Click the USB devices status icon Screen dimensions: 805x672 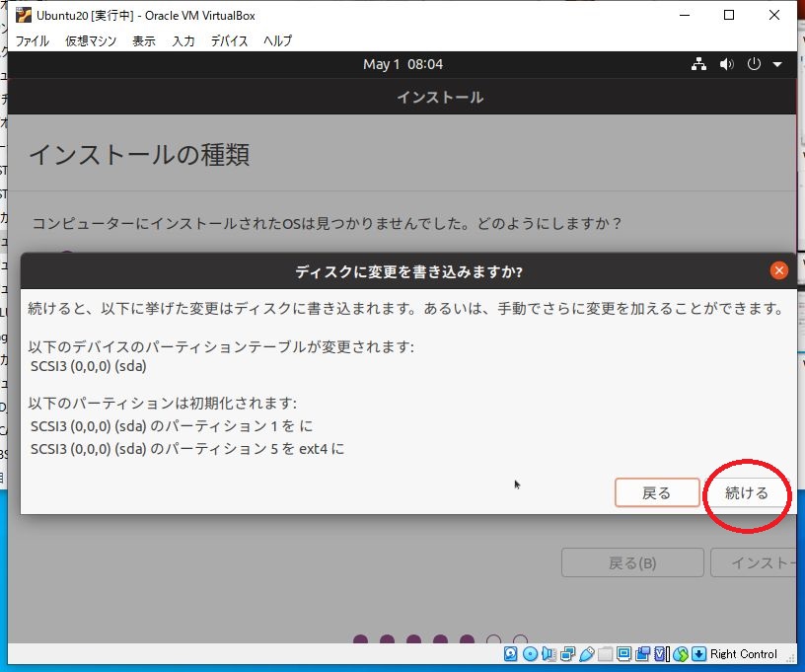(587, 653)
